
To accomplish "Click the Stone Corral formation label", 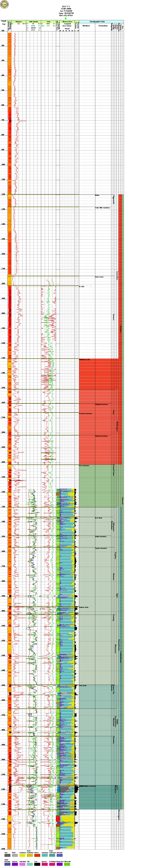I will [x=99, y=277].
